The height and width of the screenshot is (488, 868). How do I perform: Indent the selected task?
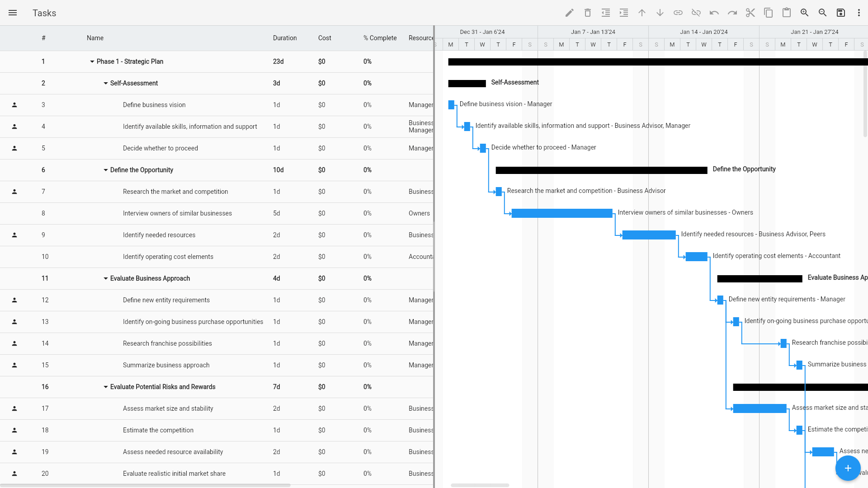tap(624, 13)
